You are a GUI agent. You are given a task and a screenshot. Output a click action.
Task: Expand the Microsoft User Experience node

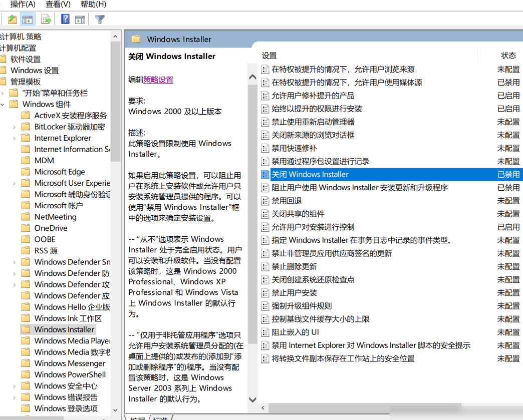tap(15, 183)
